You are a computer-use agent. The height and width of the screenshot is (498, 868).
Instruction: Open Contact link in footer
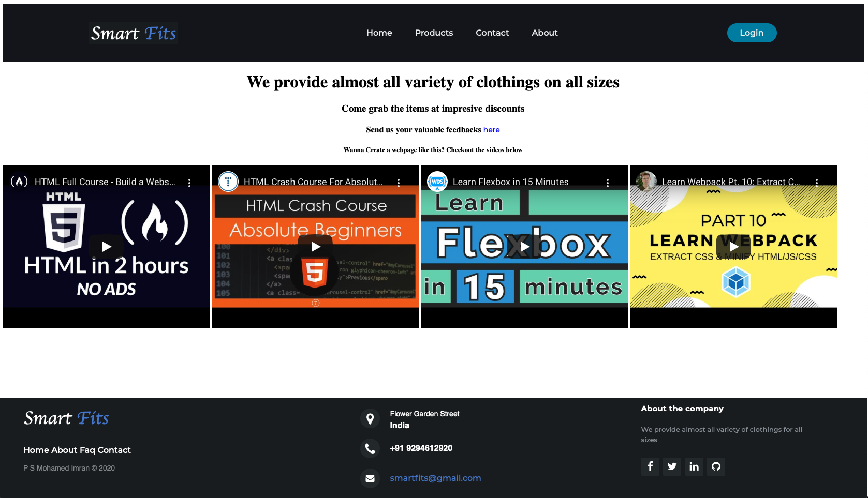click(x=114, y=450)
